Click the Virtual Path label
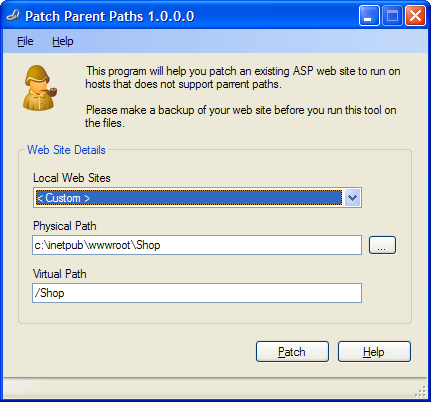This screenshot has width=431, height=402. pyautogui.click(x=60, y=274)
